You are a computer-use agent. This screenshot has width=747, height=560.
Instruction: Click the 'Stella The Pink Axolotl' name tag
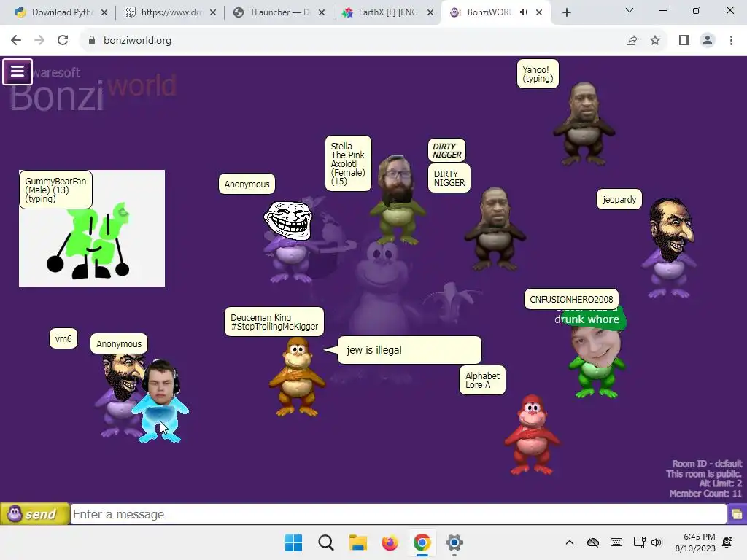(x=348, y=163)
